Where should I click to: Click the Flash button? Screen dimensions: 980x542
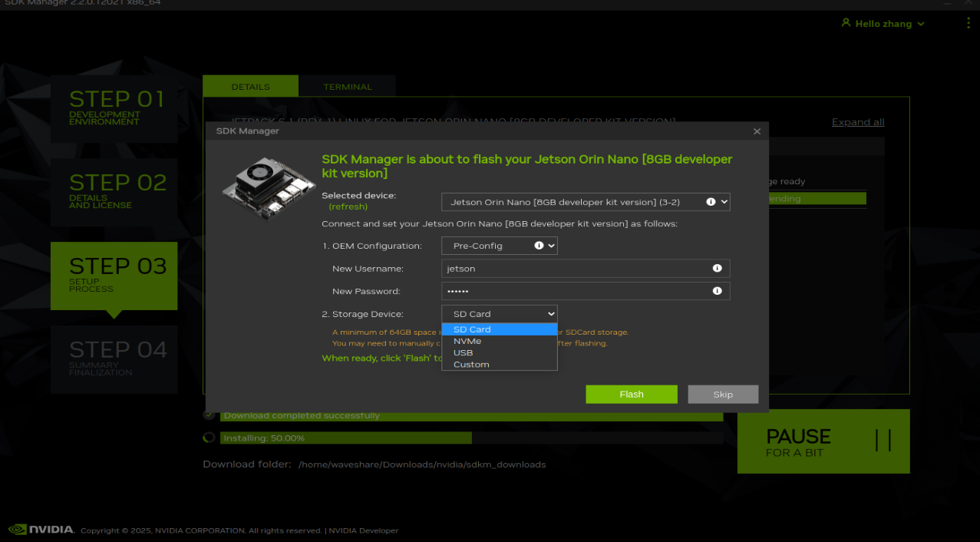(632, 395)
